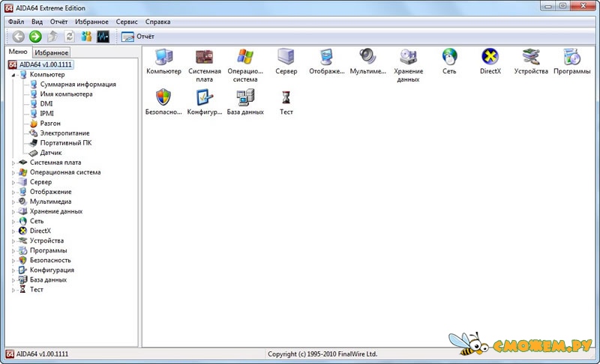Open the Конфигур... icon in the right pane

[x=204, y=102]
